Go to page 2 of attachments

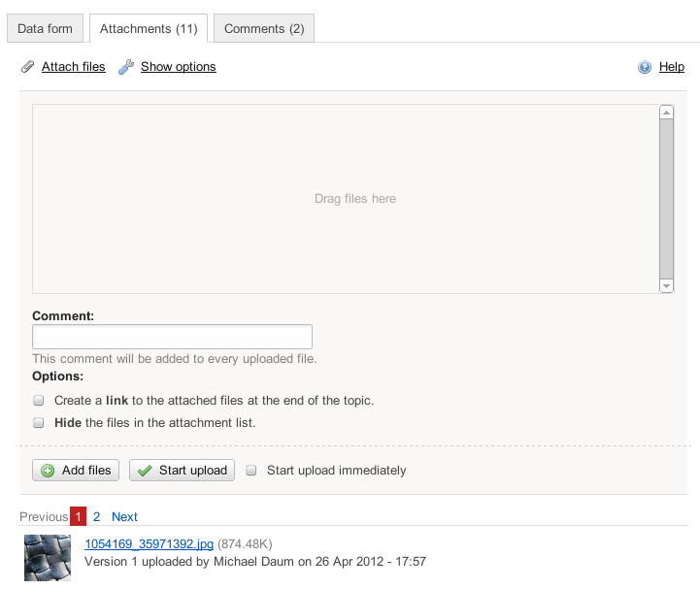coord(97,516)
